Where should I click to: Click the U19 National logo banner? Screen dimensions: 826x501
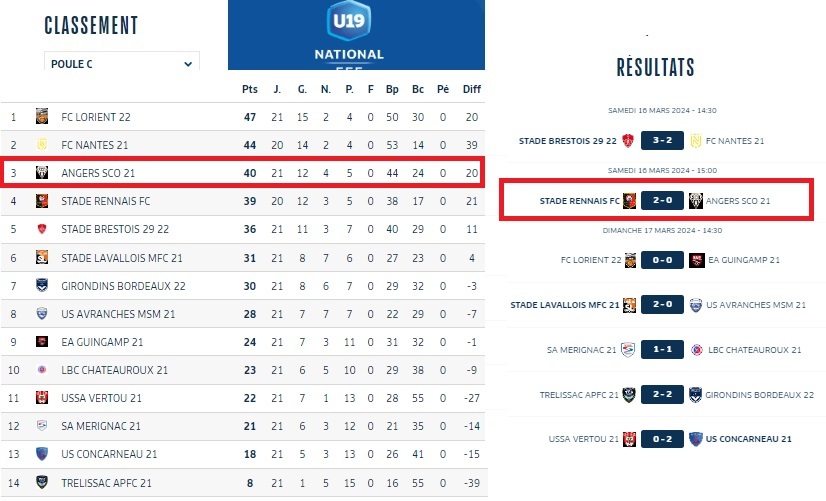click(x=356, y=35)
